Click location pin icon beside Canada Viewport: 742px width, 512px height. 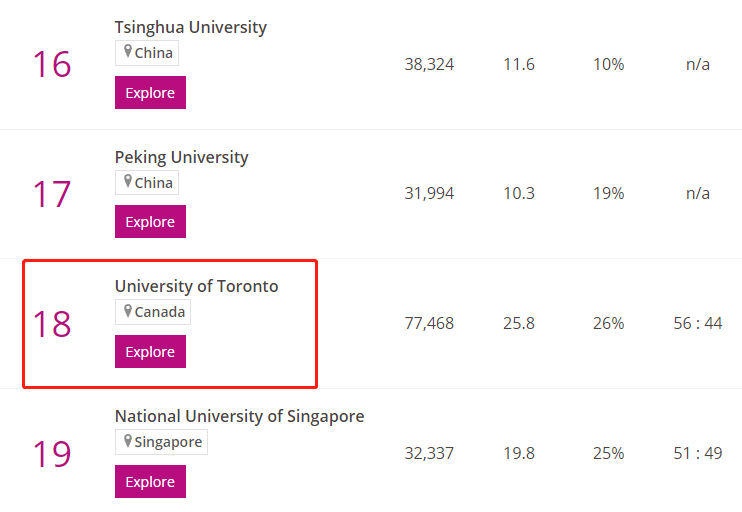tap(128, 311)
